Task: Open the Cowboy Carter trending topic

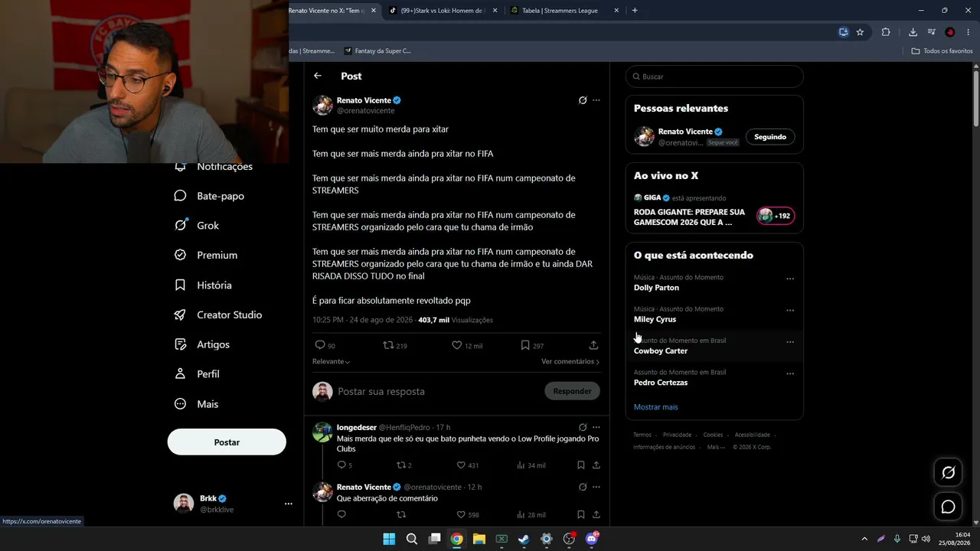Action: (x=714, y=346)
